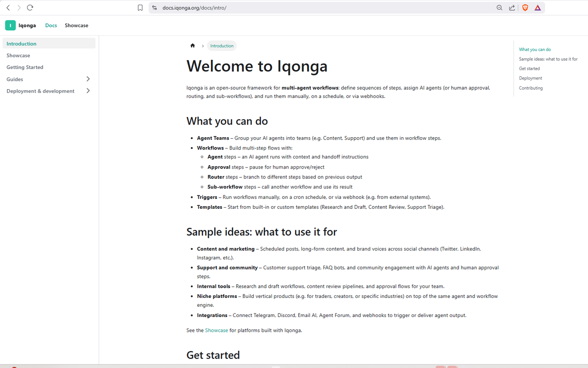Click the Iqonga brand name in navbar

click(x=27, y=25)
